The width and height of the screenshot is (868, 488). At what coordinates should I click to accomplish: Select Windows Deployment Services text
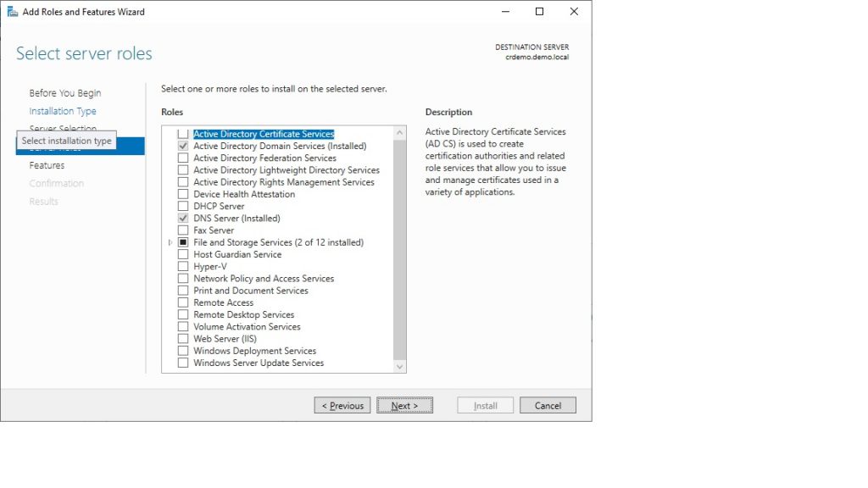[x=254, y=351]
